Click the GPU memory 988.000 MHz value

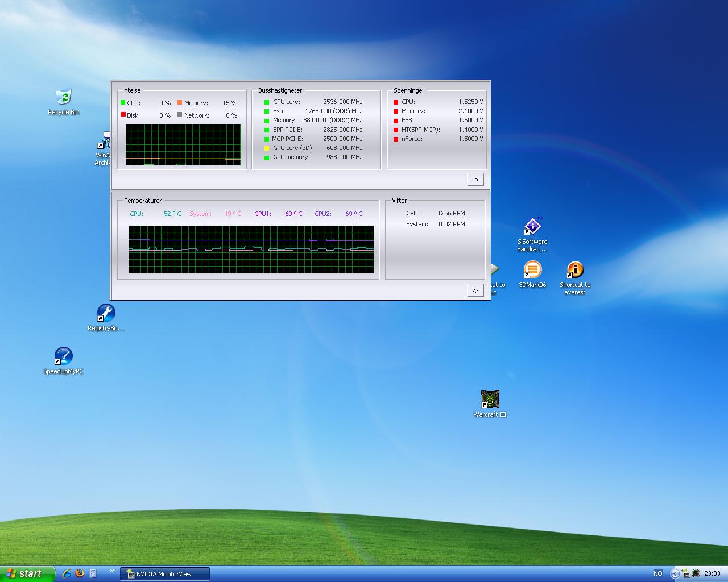[344, 157]
